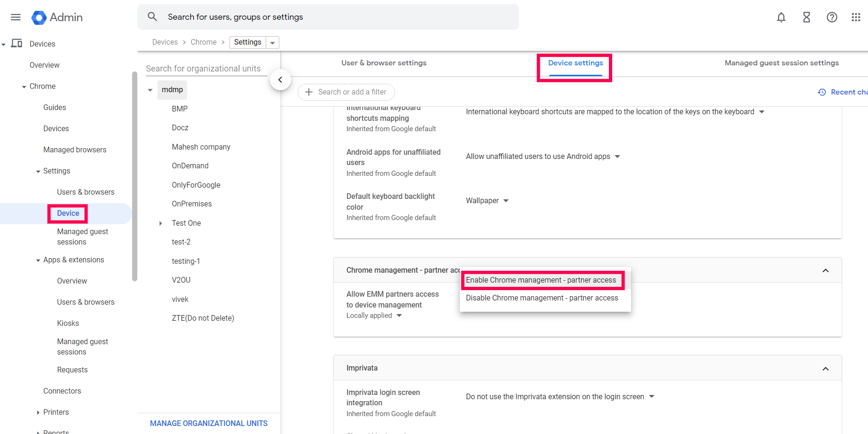Viewport: 868px width, 434px height.
Task: Click the Google Admin logo
Action: 39,17
